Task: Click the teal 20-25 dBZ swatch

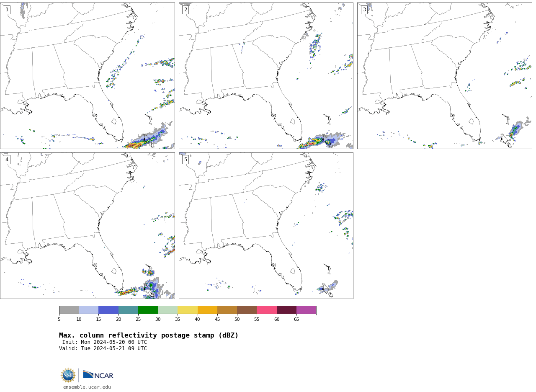Action: coord(128,310)
